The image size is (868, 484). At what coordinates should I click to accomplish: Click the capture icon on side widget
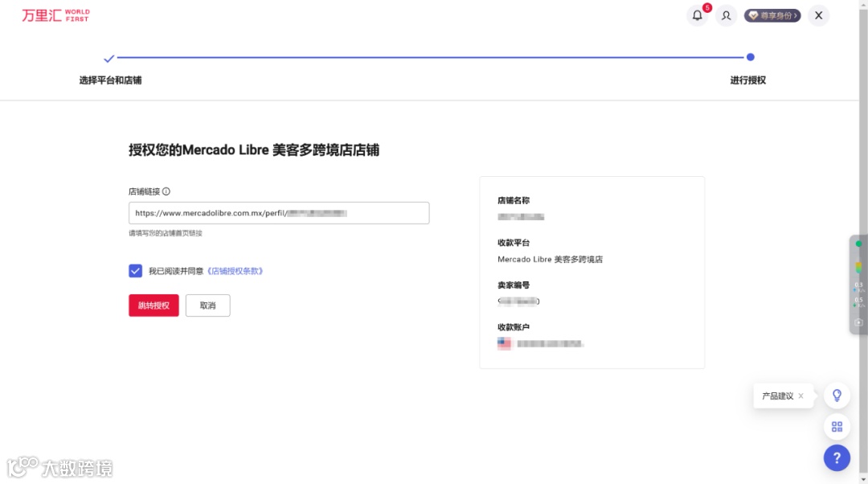tap(858, 322)
